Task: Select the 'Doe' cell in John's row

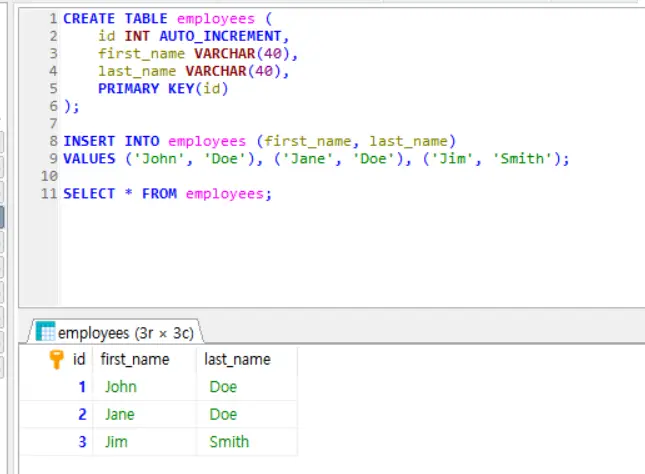Action: pyautogui.click(x=247, y=387)
